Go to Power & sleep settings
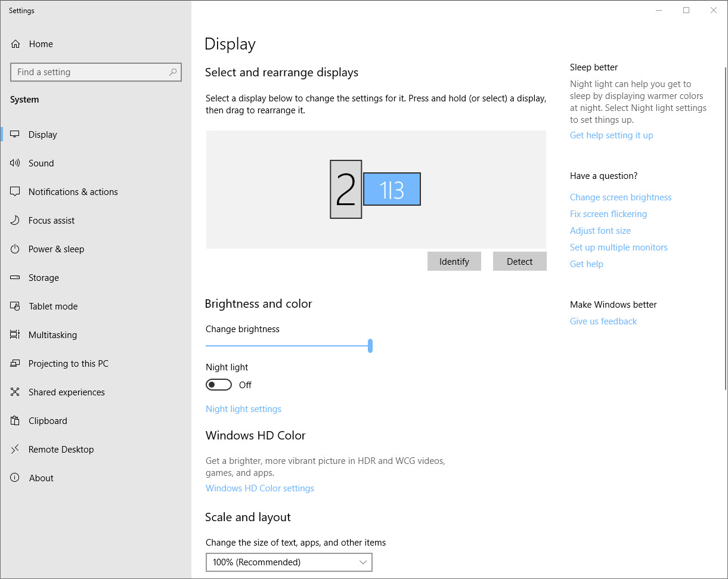728x579 pixels. tap(56, 249)
